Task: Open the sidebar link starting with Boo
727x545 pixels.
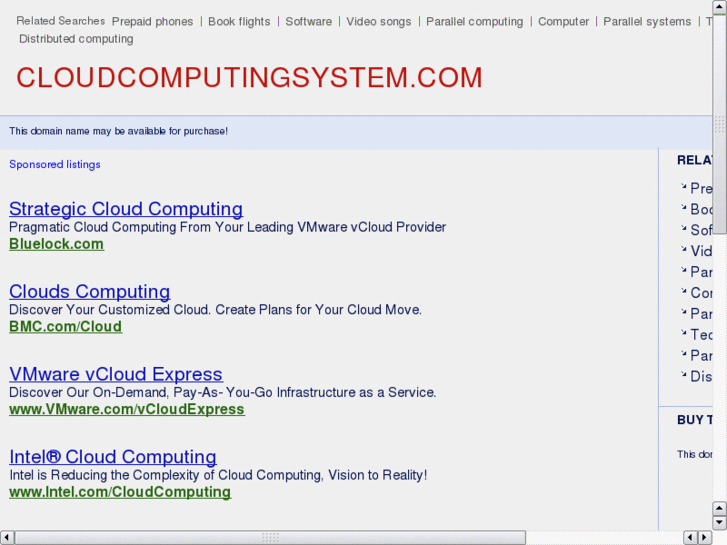Action: [701, 209]
